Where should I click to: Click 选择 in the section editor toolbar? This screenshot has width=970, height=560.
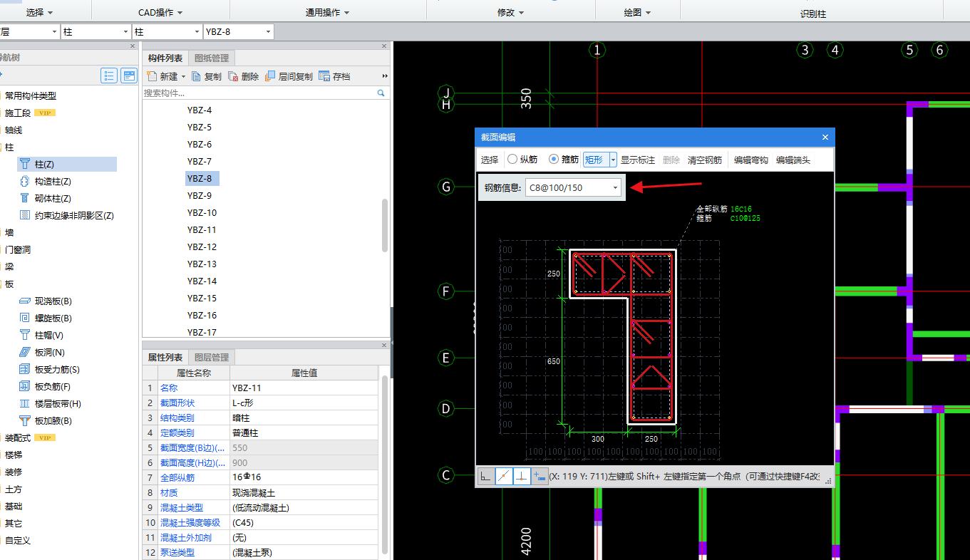pyautogui.click(x=490, y=160)
